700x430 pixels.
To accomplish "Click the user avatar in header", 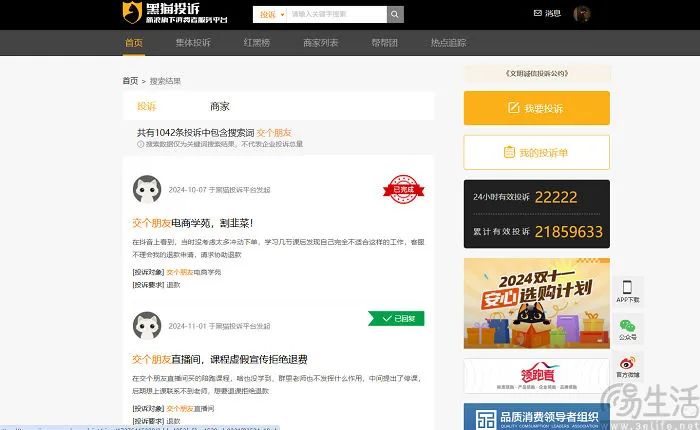I will pos(582,15).
